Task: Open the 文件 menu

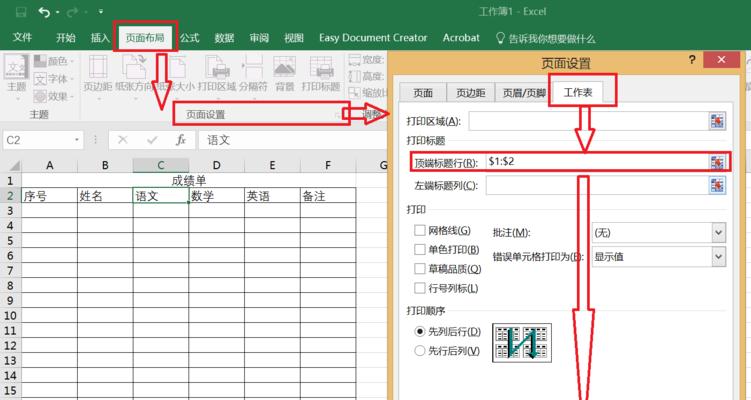Action: (22, 37)
